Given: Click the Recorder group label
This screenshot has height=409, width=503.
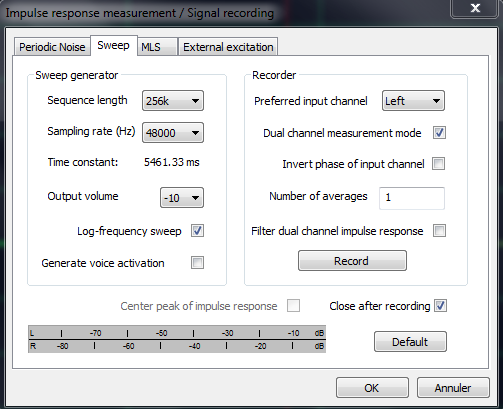Looking at the screenshot, I should [274, 75].
